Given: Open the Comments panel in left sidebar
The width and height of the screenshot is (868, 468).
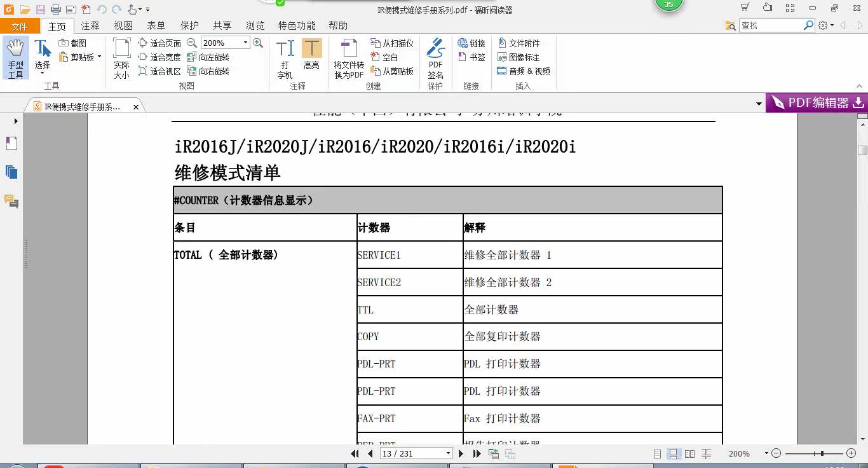Looking at the screenshot, I should click(11, 202).
